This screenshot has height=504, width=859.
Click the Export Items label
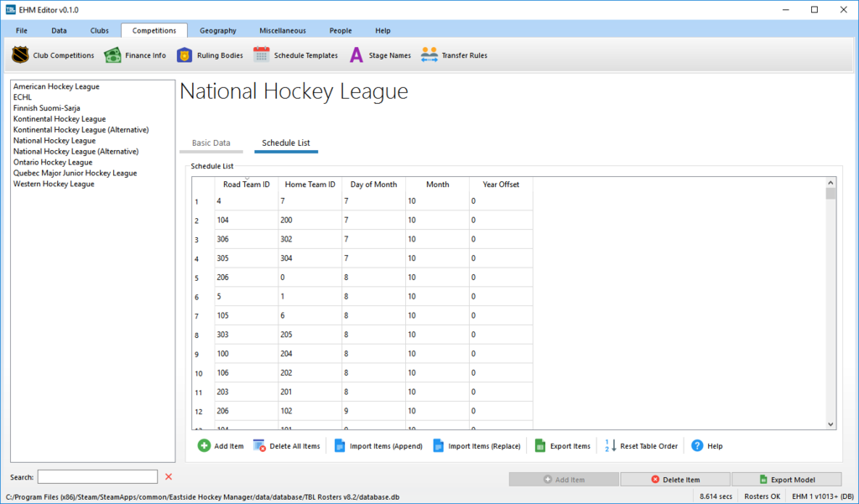click(570, 446)
